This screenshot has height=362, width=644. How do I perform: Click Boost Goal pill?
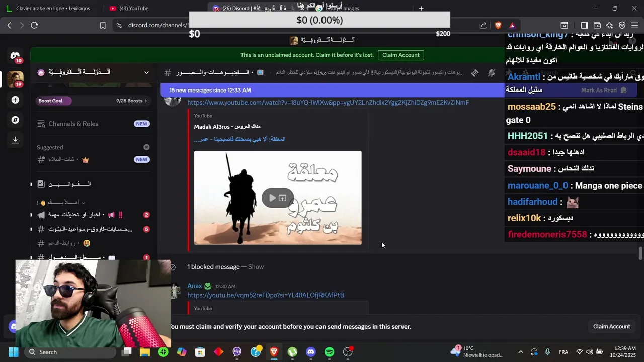click(x=54, y=101)
